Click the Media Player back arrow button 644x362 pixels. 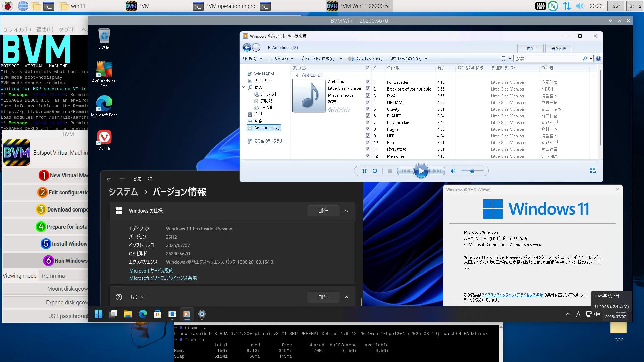[247, 48]
